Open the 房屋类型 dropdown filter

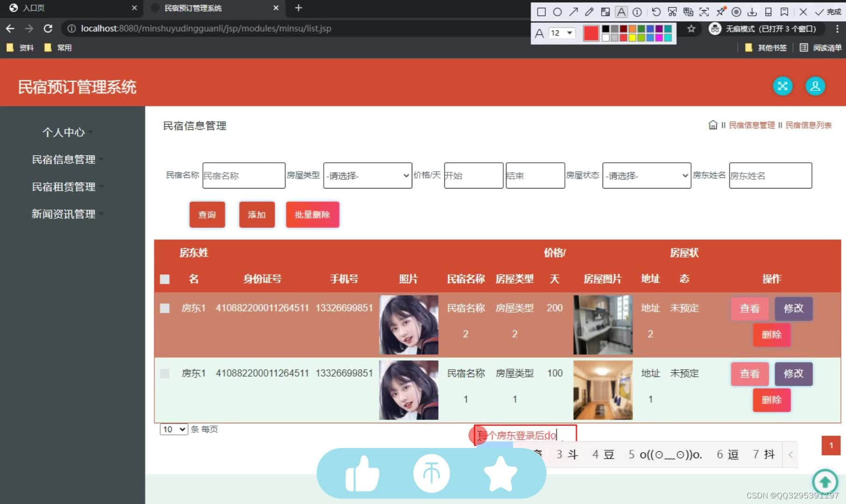pyautogui.click(x=368, y=175)
